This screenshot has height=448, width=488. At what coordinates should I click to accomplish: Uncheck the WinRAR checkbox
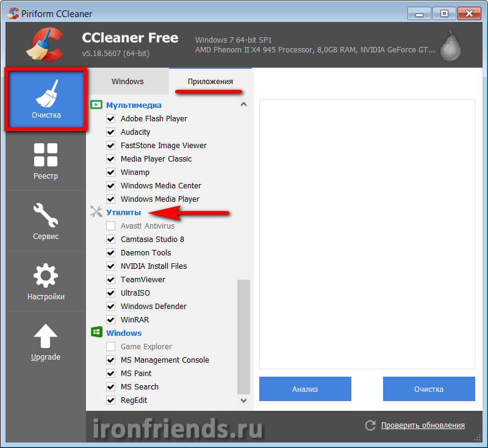click(x=111, y=319)
